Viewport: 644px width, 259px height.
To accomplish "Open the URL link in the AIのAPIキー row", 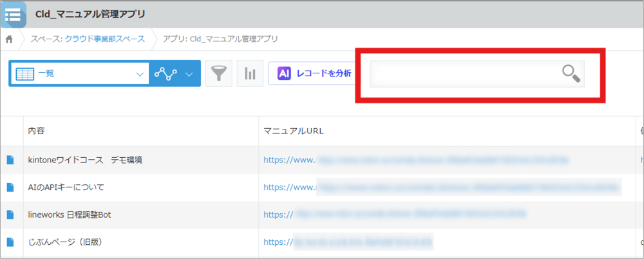I will tap(442, 187).
